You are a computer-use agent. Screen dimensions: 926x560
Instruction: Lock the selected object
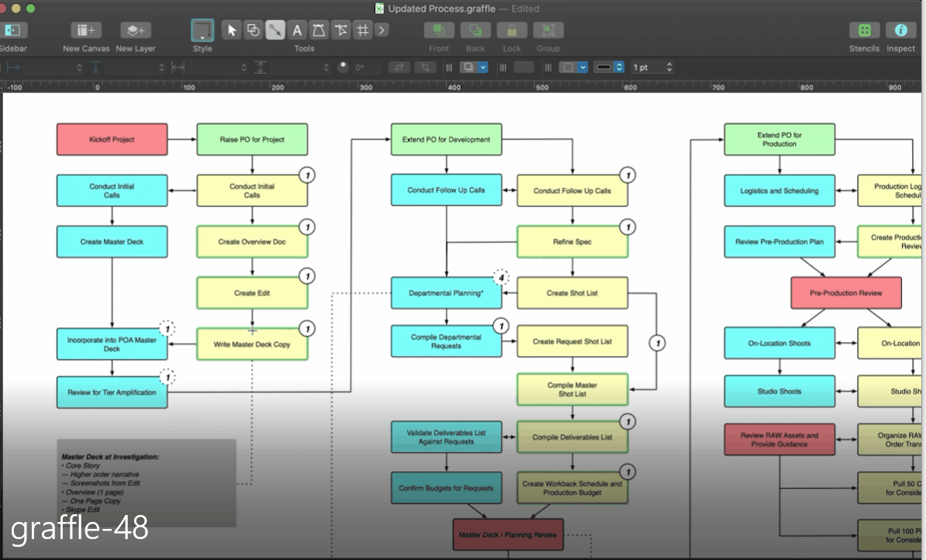(x=512, y=30)
